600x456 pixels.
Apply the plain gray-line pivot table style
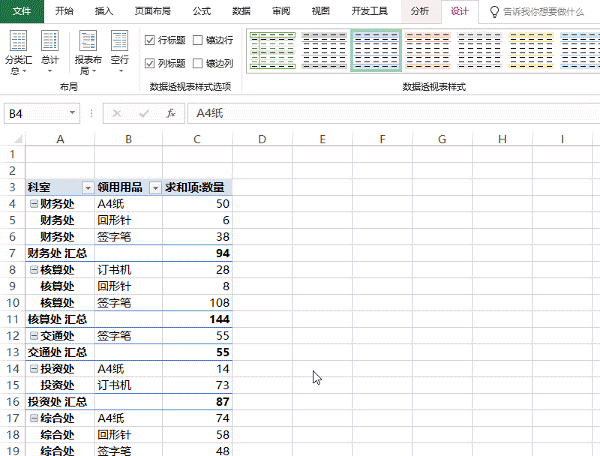pyautogui.click(x=479, y=50)
